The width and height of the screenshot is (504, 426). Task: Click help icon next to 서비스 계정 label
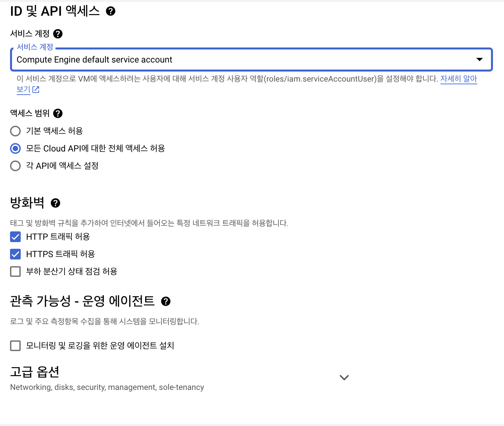tap(58, 34)
